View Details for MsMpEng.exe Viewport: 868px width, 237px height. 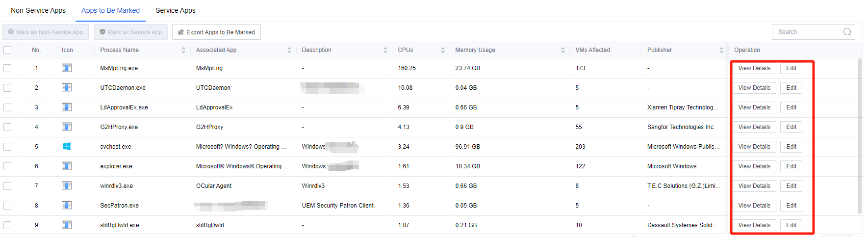754,68
